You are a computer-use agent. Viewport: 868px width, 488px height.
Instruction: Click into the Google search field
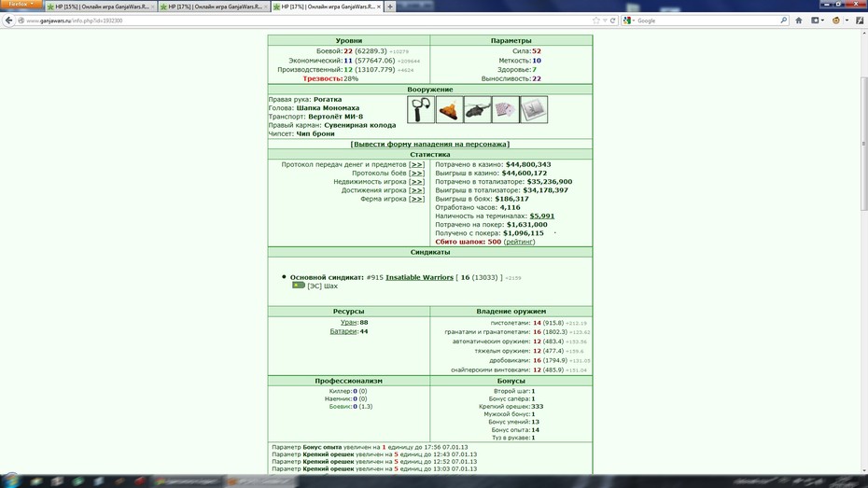(x=707, y=21)
